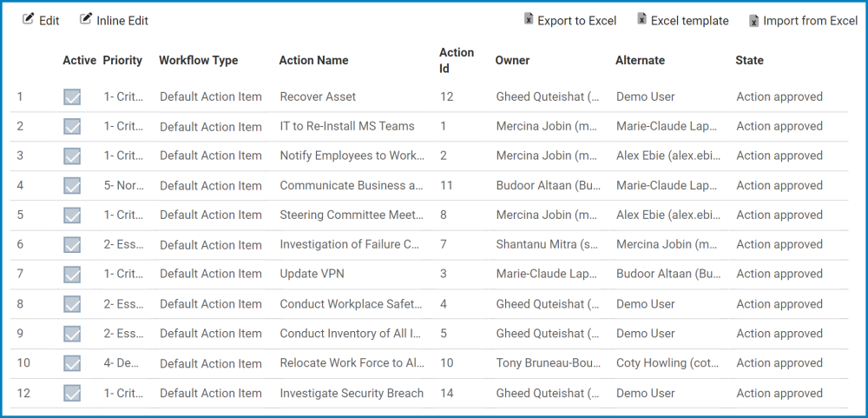Click the Export to Excel label
868x418 pixels.
(576, 21)
